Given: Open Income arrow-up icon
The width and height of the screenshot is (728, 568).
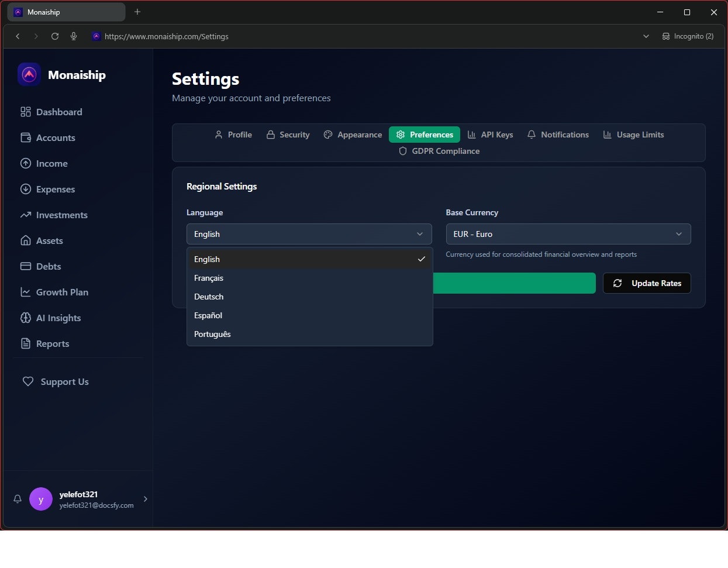Looking at the screenshot, I should (x=26, y=163).
